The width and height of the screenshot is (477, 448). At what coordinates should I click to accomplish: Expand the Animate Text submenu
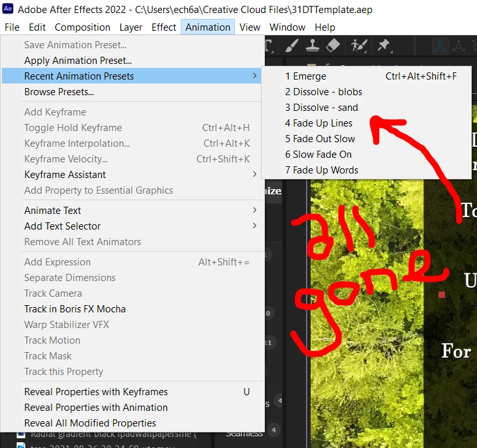131,211
